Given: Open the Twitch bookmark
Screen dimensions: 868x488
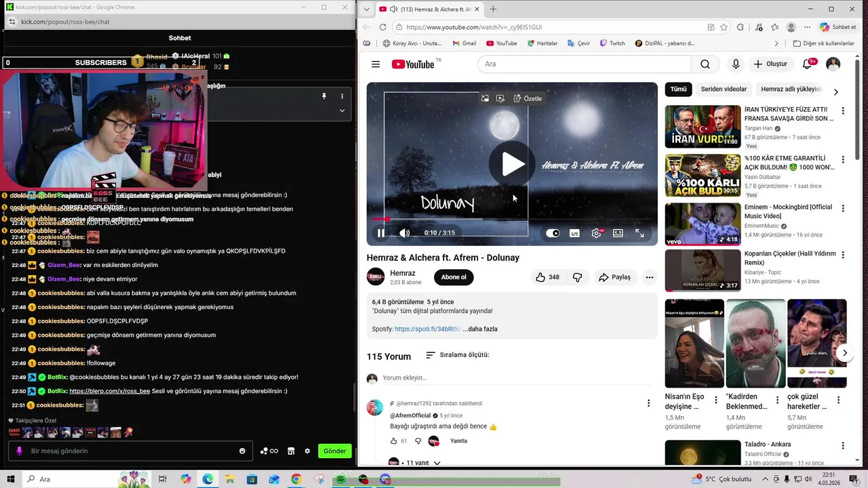Looking at the screenshot, I should 612,43.
